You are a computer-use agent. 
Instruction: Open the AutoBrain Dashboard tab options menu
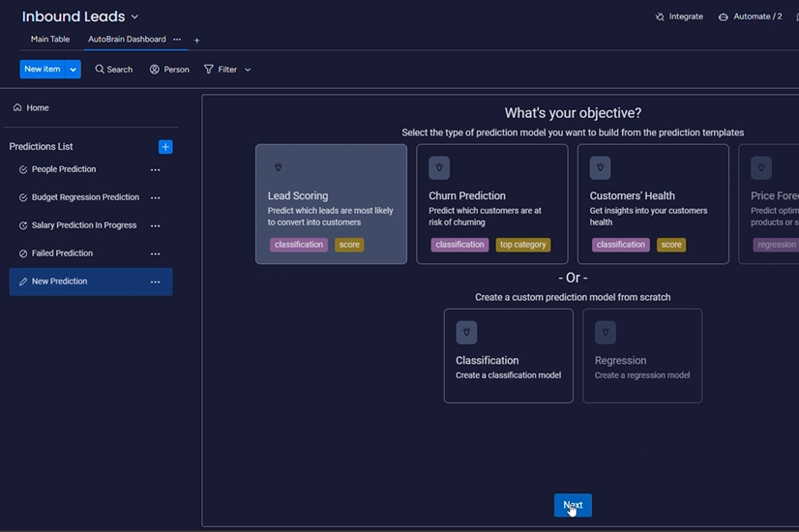tap(177, 40)
